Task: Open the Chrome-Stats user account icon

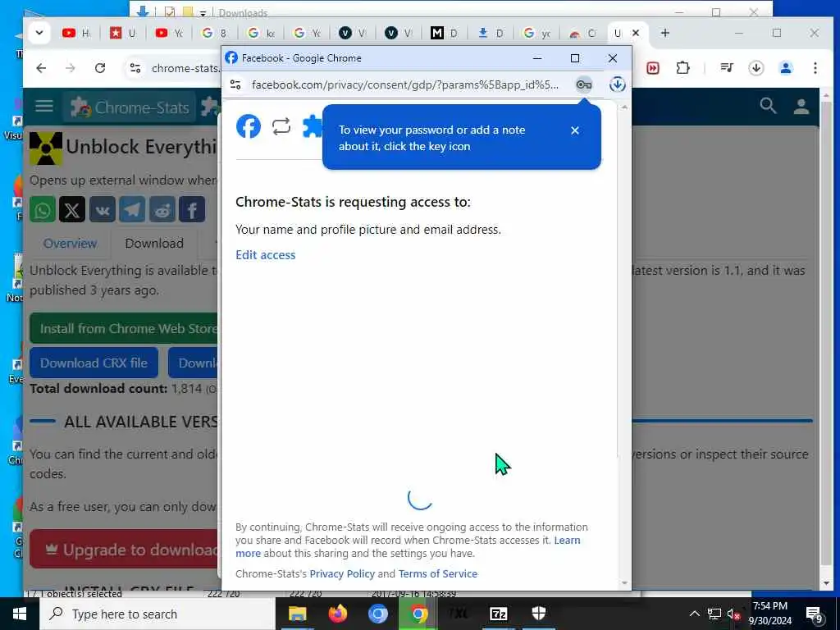Action: pyautogui.click(x=801, y=106)
